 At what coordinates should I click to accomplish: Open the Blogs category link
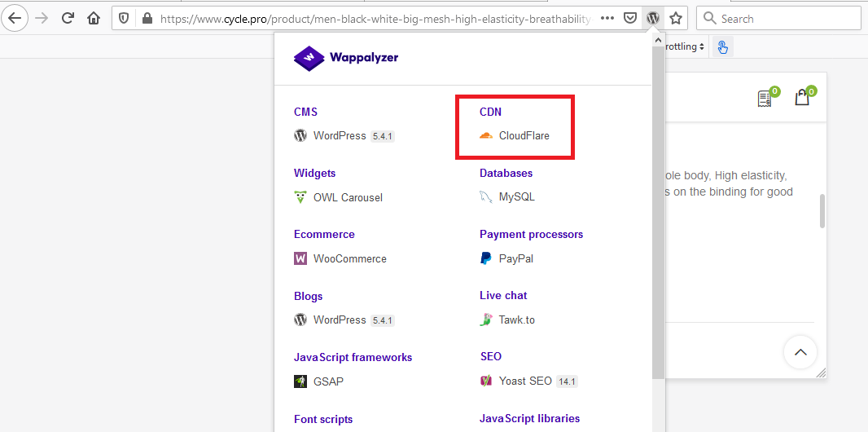(x=309, y=297)
